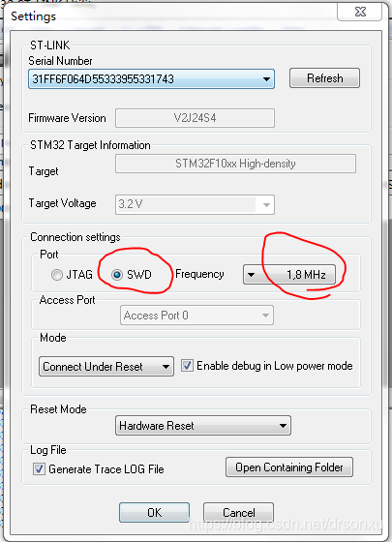
Task: Click the Mode group title
Action: tap(53, 338)
